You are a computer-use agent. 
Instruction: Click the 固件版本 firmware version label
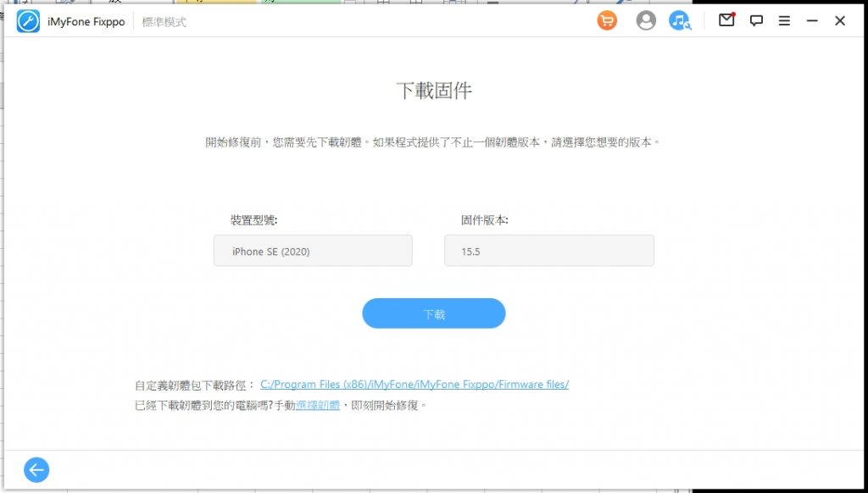pos(484,220)
